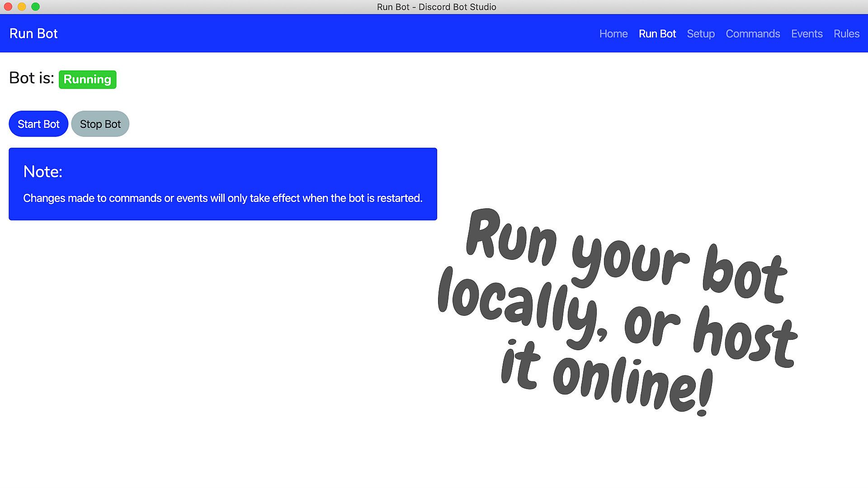Viewport: 868px width, 488px height.
Task: Go to the Setup page
Action: pos(700,34)
